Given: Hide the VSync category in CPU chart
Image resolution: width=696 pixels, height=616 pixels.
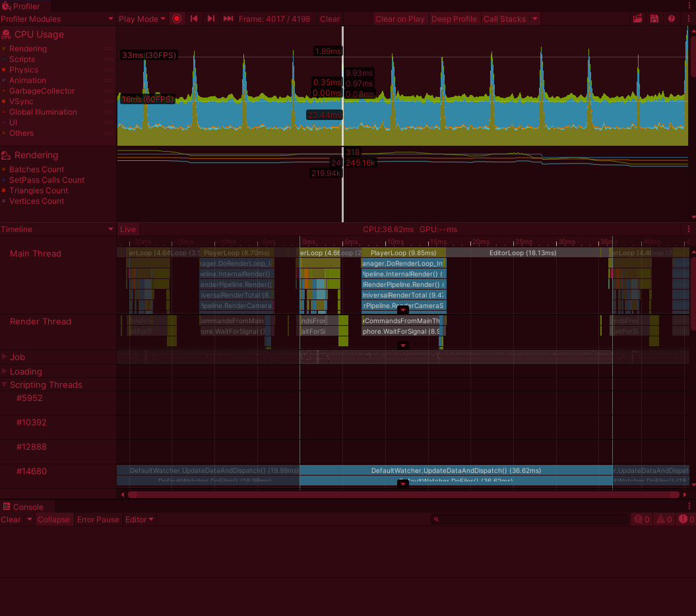Looking at the screenshot, I should point(20,101).
